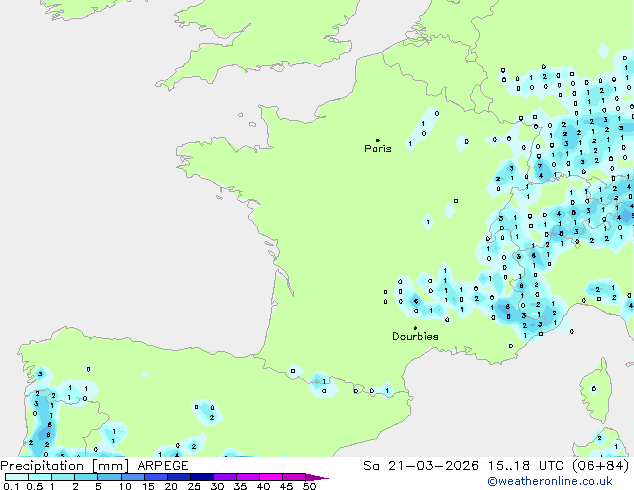Click the Dourbies location marker dot
Viewport: 634px width, 490px height.
[415, 328]
